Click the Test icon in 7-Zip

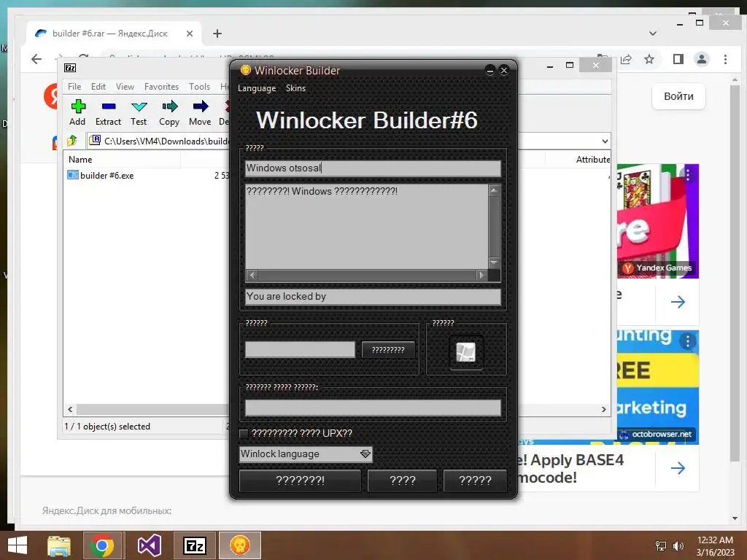pos(139,106)
